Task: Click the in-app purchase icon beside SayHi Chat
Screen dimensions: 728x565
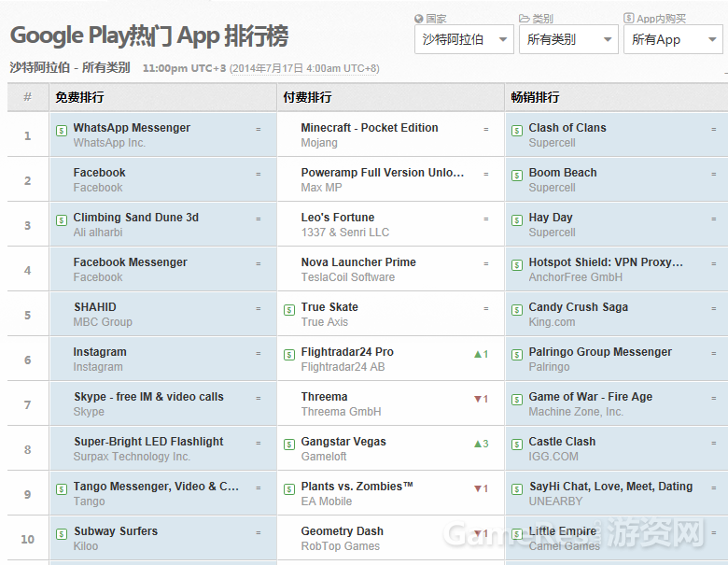Action: (x=517, y=489)
